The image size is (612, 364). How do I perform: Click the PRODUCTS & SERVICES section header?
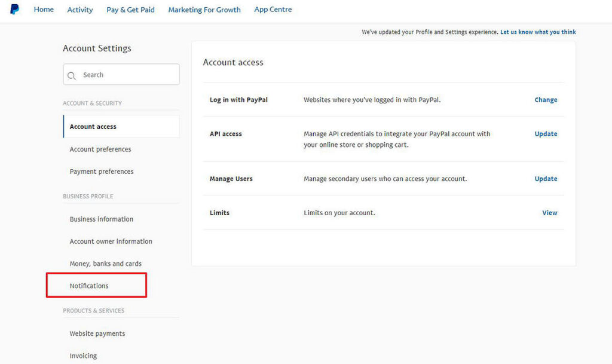(x=94, y=311)
